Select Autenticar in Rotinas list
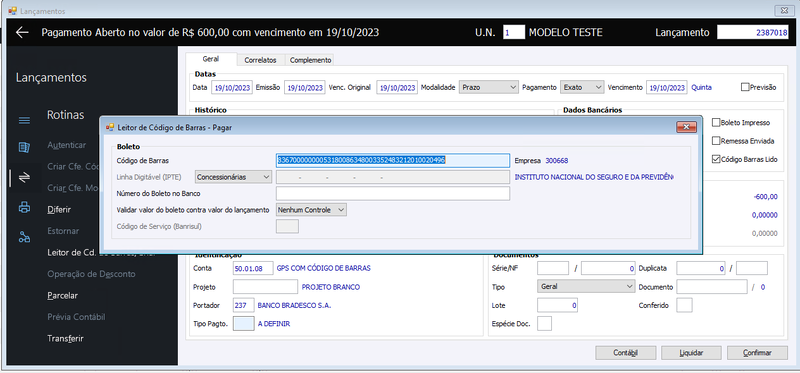The image size is (800, 373). [66, 145]
